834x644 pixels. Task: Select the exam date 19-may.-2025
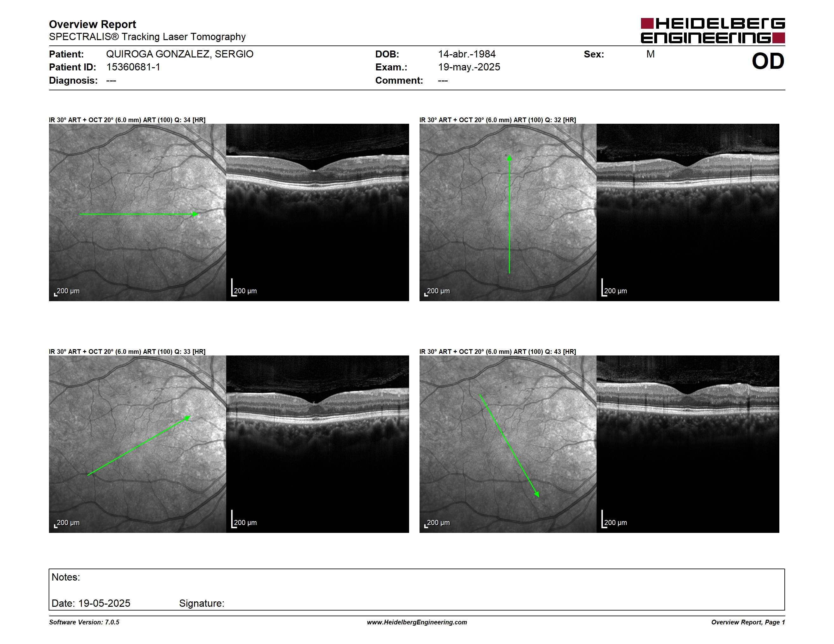click(469, 67)
